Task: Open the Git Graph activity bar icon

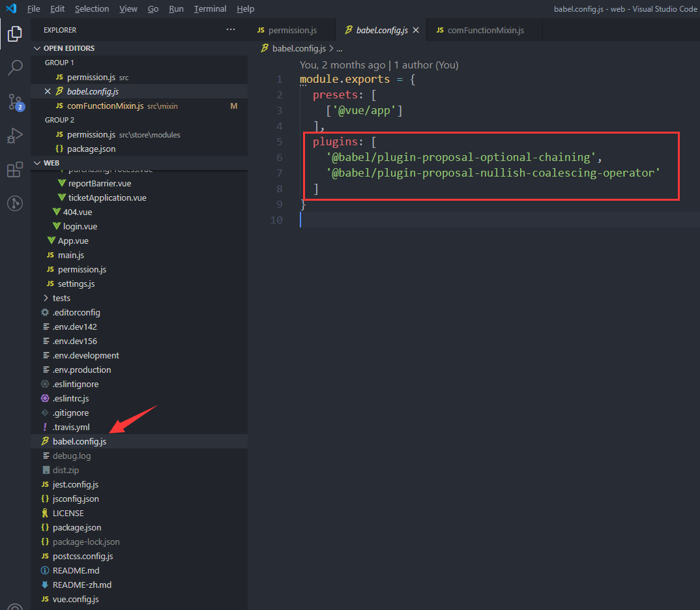Action: [x=15, y=203]
